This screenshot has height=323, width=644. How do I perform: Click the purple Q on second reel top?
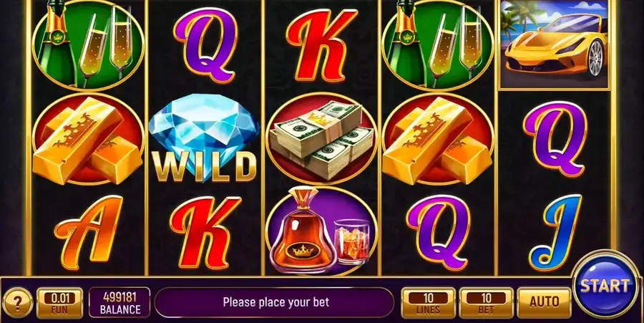coord(205,44)
